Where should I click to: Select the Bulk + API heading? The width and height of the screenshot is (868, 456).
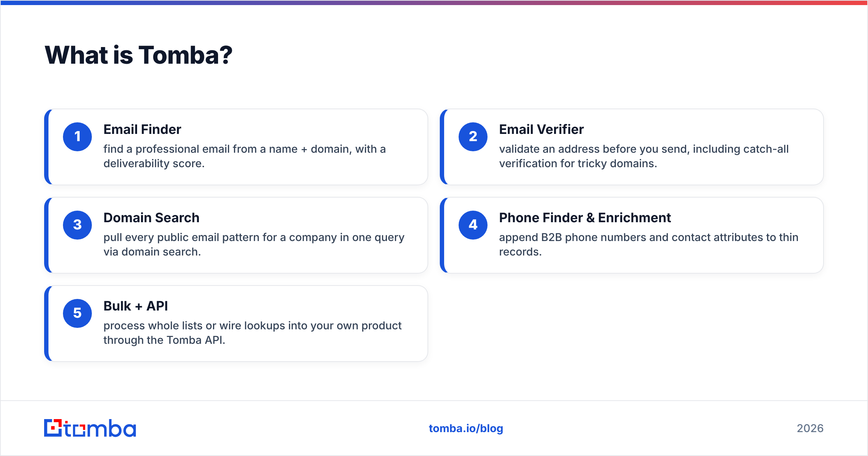point(136,306)
